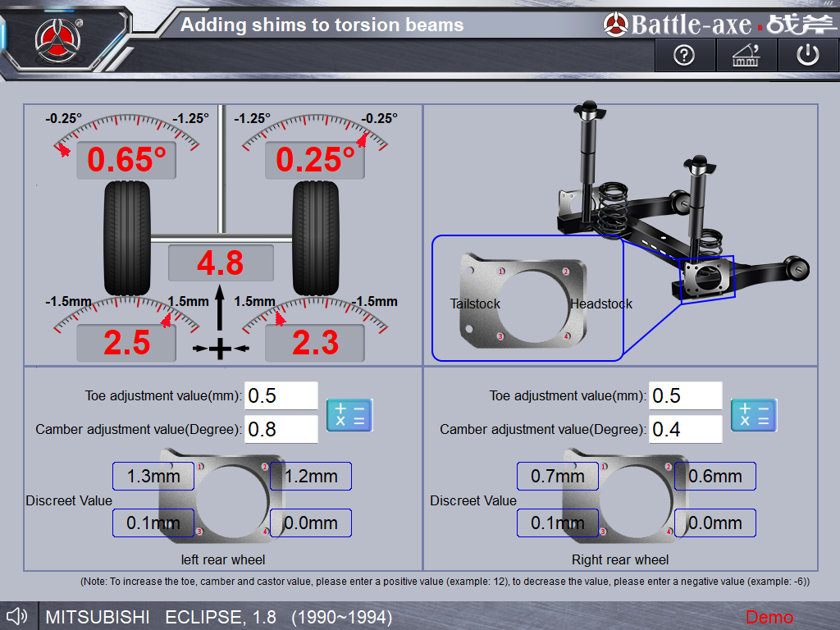This screenshot has width=840, height=630.
Task: Edit right wheel camber adjustment value field
Action: [685, 429]
